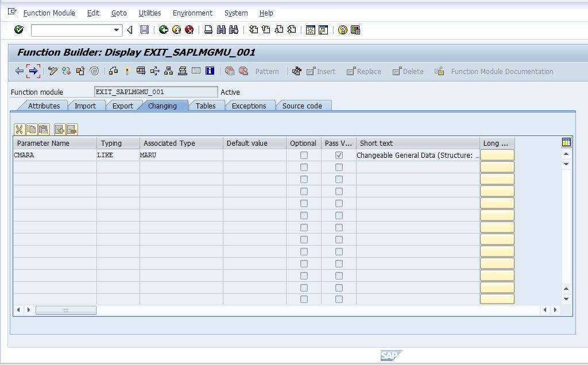Open the System menu

236,13
